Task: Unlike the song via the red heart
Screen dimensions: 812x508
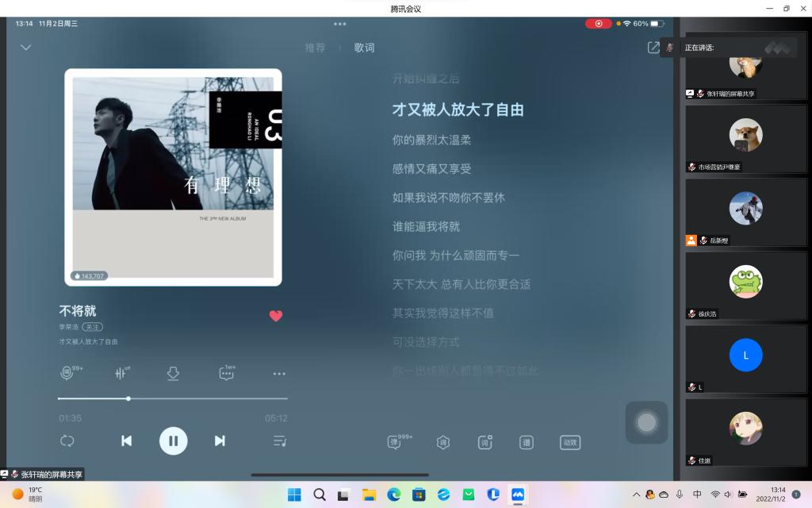Action: click(276, 316)
